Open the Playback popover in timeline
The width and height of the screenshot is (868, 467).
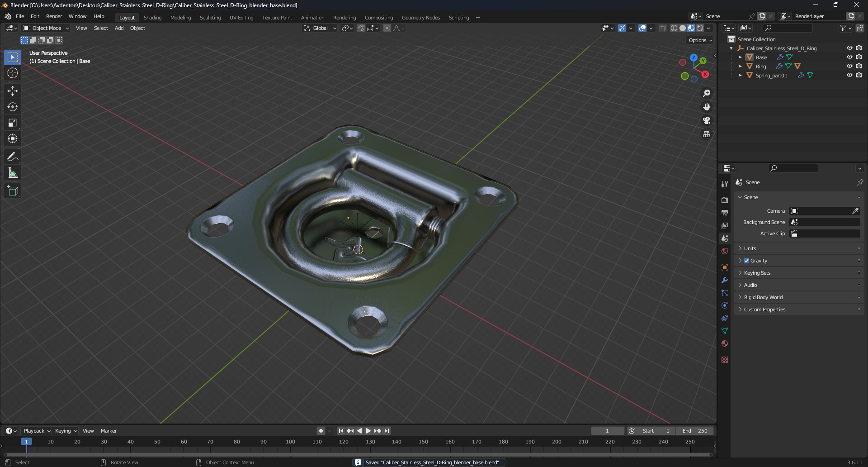(x=37, y=431)
